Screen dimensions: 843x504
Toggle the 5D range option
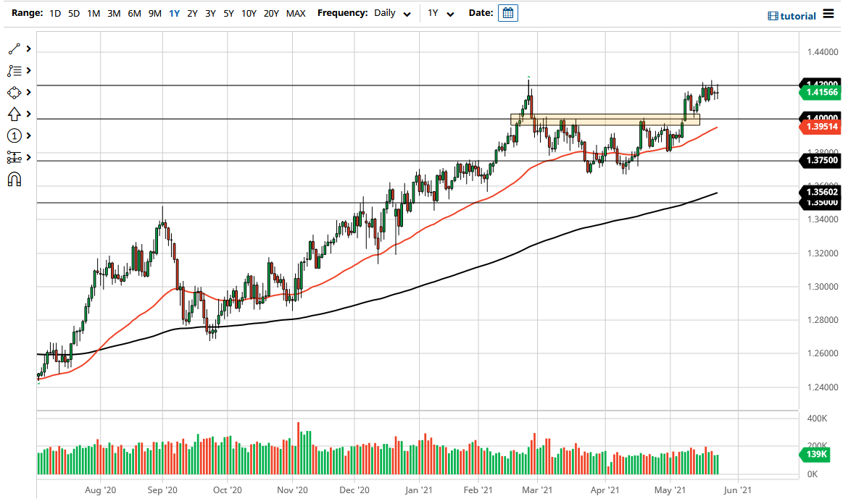click(72, 13)
